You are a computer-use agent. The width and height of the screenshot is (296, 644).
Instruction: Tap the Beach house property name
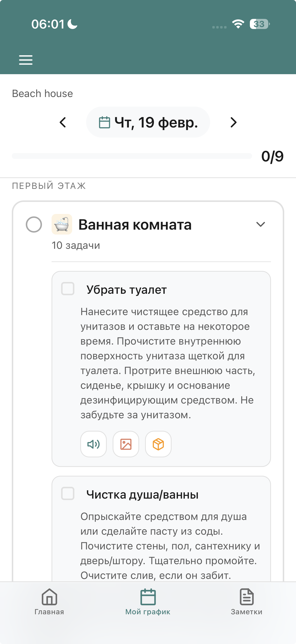[x=42, y=94]
